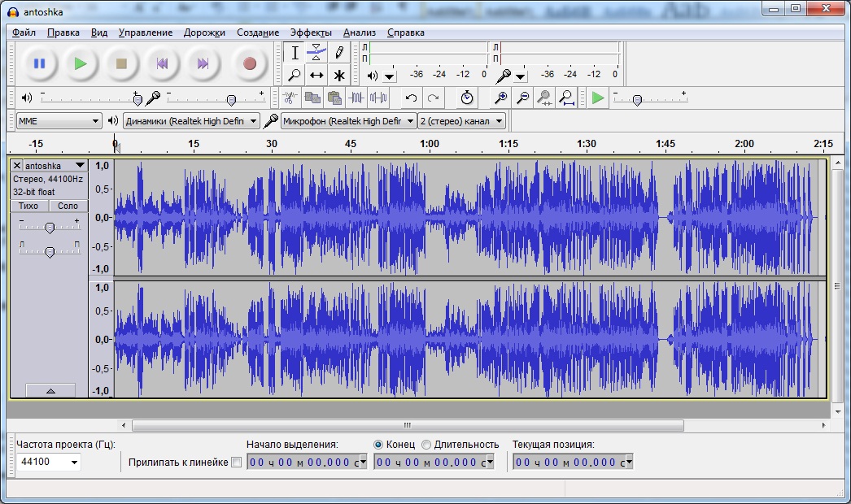Open the Дорожки menu
The height and width of the screenshot is (504, 851).
point(204,33)
